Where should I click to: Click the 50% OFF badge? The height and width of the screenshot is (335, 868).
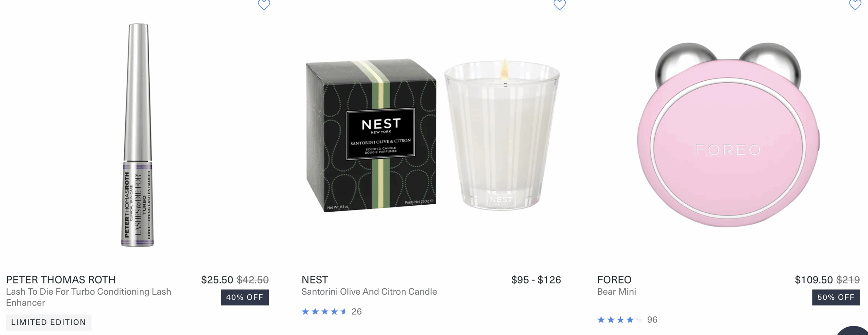click(836, 297)
